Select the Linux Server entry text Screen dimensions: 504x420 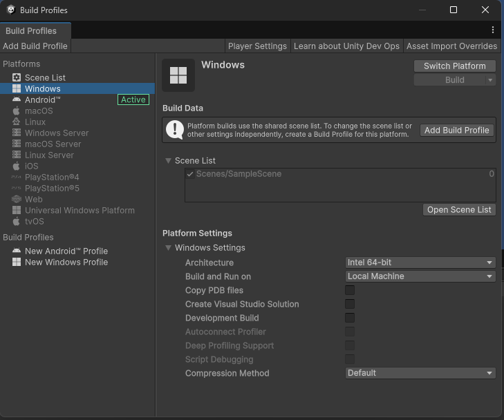pos(50,155)
